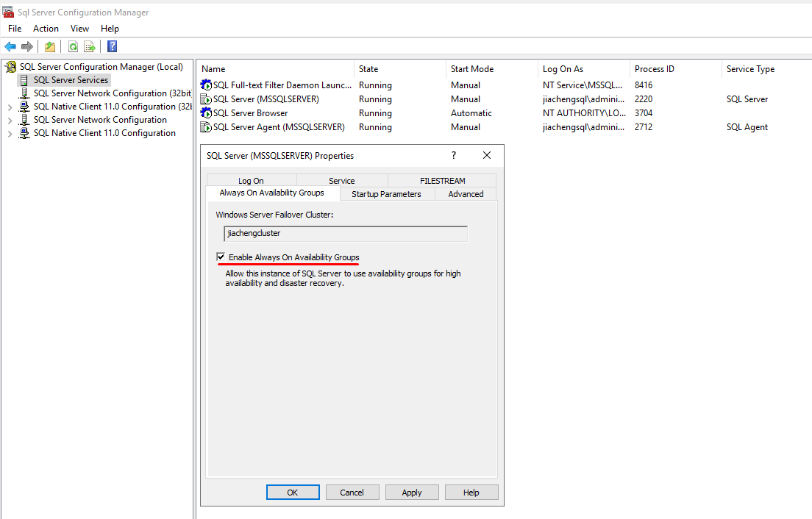This screenshot has height=519, width=812.
Task: Click the Up One Level folder icon
Action: (x=50, y=47)
